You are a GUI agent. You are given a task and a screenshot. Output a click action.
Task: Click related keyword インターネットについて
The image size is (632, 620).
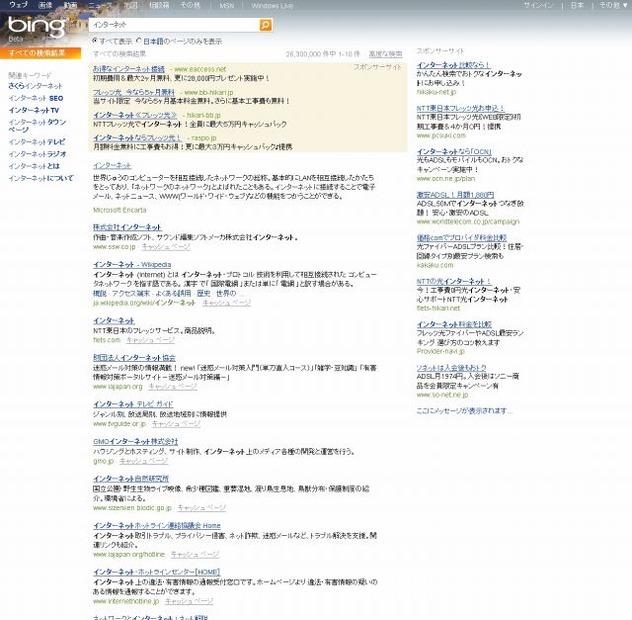[x=41, y=178]
